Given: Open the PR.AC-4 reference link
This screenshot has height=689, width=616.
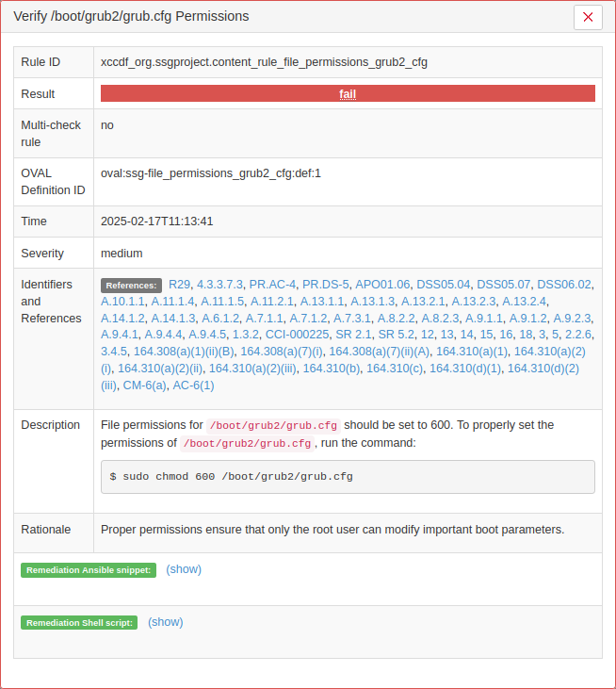Looking at the screenshot, I should pyautogui.click(x=272, y=284).
